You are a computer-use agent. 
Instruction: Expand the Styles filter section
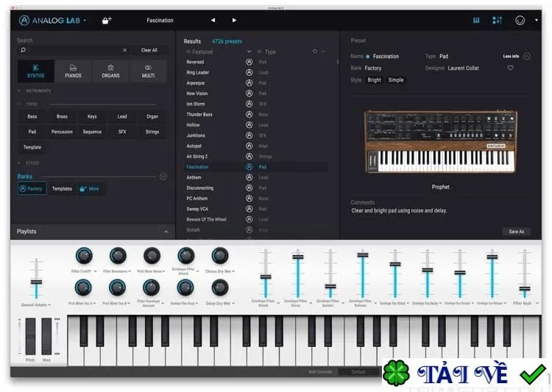click(x=19, y=163)
